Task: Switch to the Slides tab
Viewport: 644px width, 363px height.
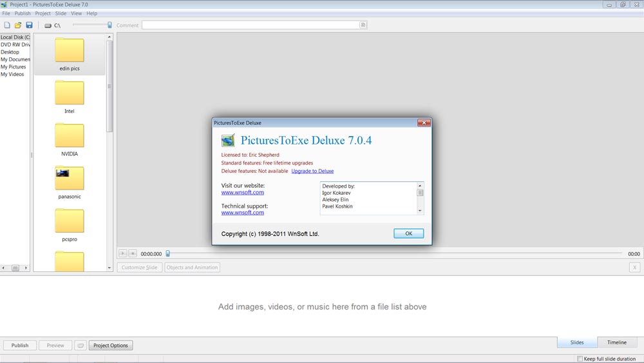Action: [576, 342]
